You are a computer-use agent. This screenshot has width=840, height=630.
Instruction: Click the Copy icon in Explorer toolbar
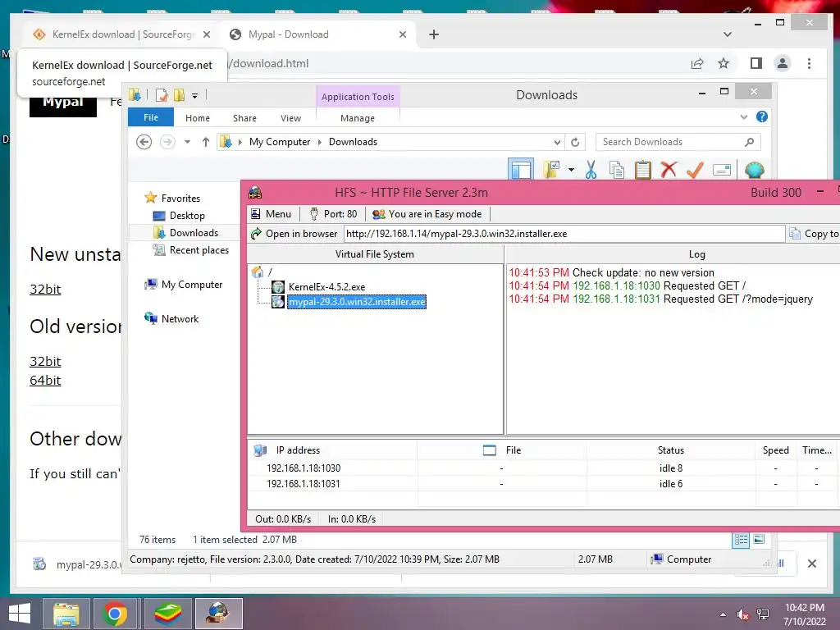click(617, 170)
